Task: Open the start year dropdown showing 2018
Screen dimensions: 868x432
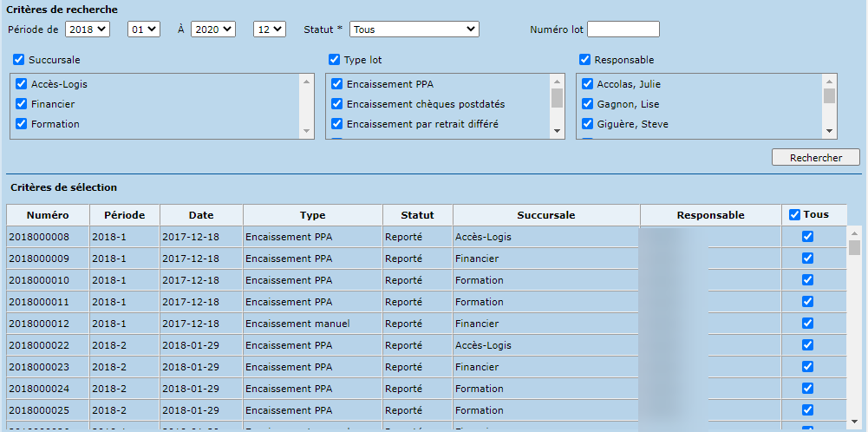Action: 88,29
